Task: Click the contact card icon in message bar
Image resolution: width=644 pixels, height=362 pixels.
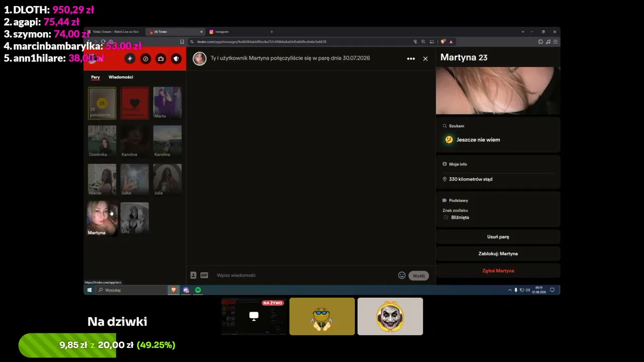Action: tap(193, 275)
